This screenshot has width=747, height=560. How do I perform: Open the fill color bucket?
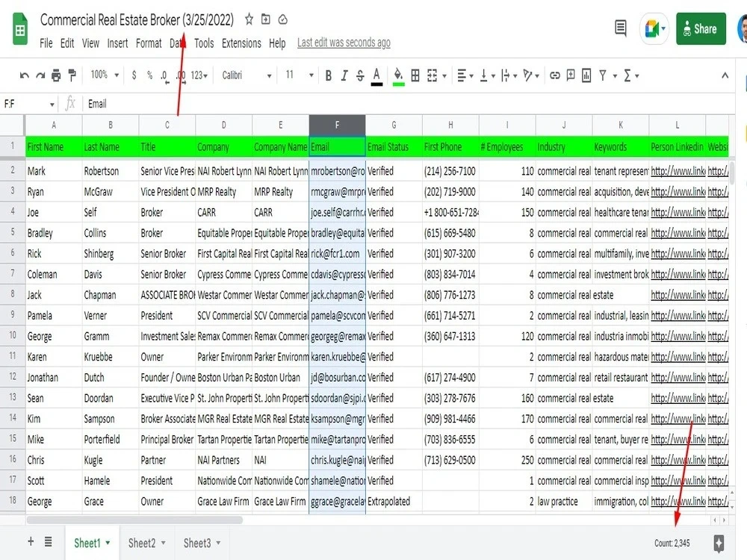pyautogui.click(x=398, y=76)
